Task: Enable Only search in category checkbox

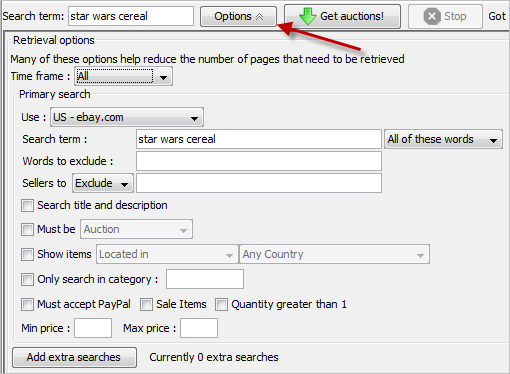Action: tap(27, 279)
